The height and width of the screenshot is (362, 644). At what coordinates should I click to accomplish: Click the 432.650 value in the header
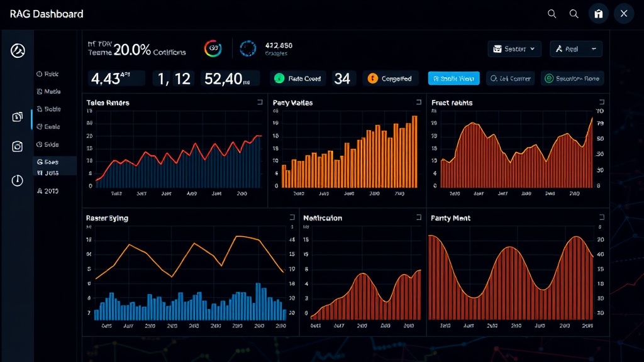click(x=279, y=45)
